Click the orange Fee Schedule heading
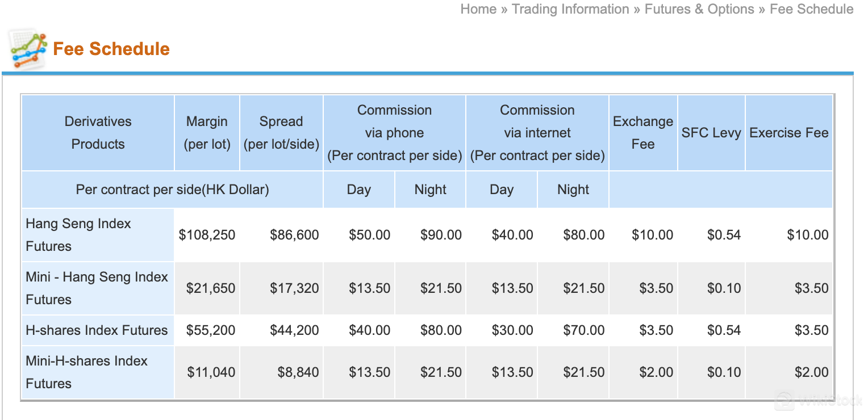 click(x=111, y=49)
